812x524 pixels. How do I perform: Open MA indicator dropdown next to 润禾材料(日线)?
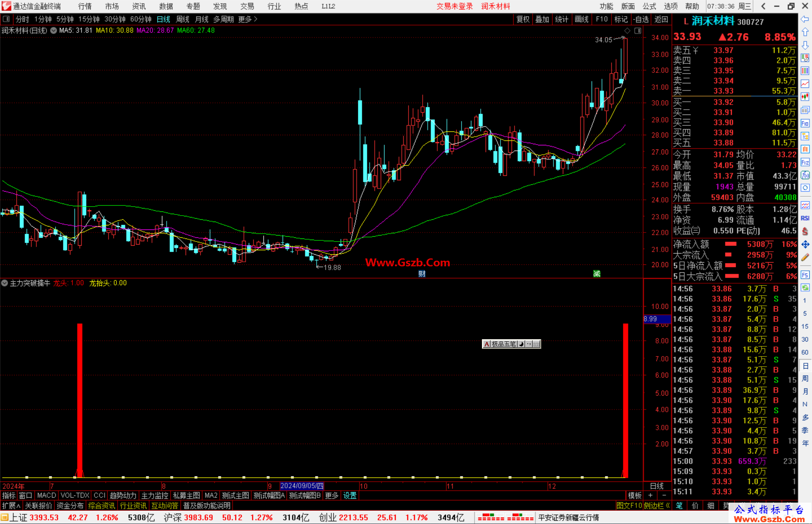[x=53, y=31]
